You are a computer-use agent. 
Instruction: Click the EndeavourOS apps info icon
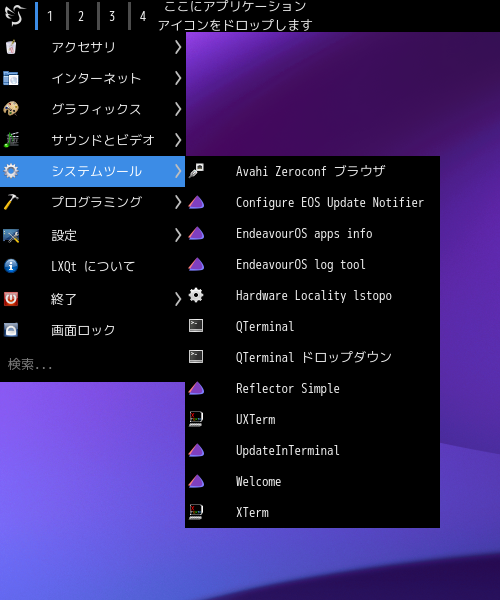click(196, 233)
